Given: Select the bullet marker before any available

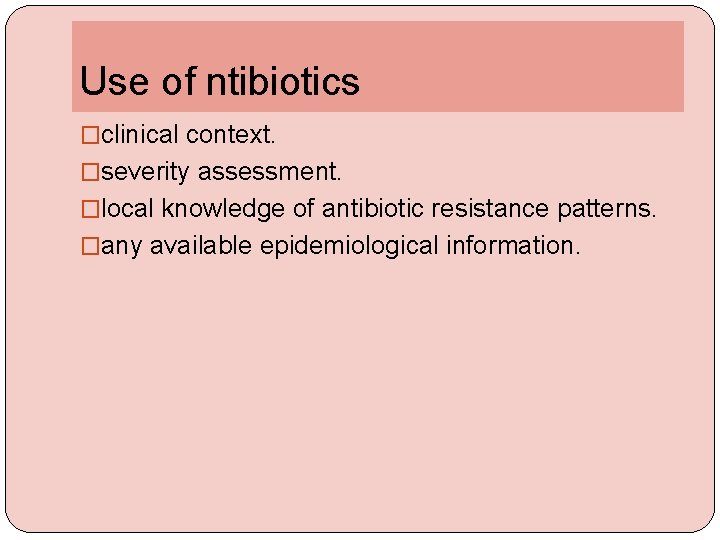Looking at the screenshot, I should click(x=90, y=246).
